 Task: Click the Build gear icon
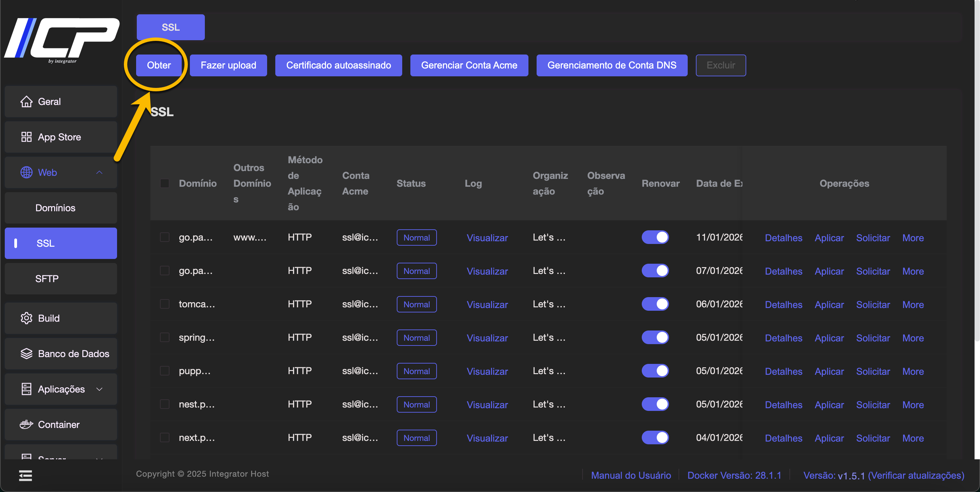coord(26,318)
